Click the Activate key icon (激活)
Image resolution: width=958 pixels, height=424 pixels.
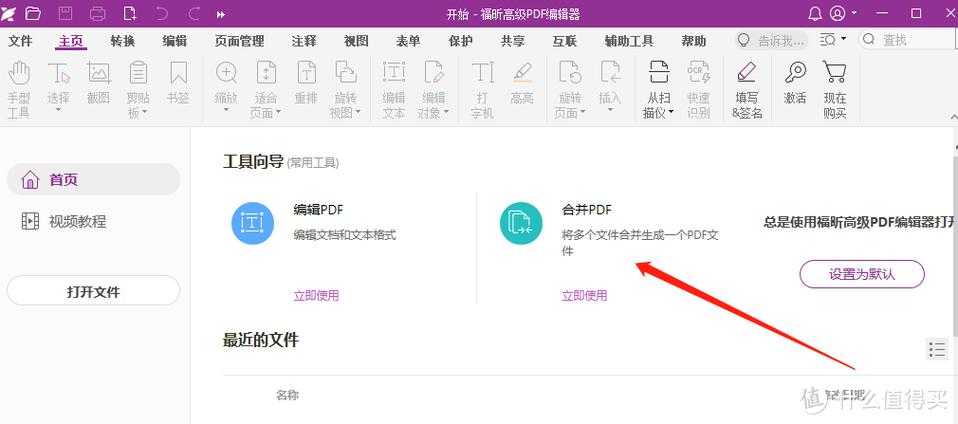[795, 82]
